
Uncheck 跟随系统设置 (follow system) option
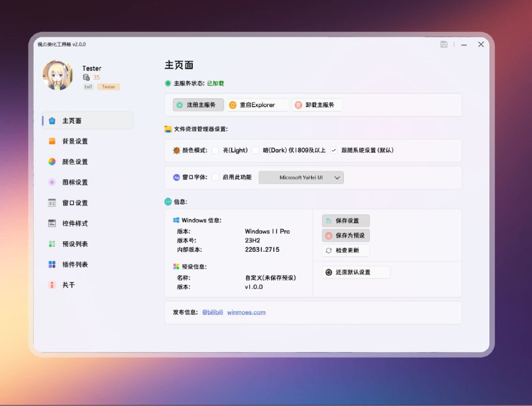pyautogui.click(x=334, y=150)
